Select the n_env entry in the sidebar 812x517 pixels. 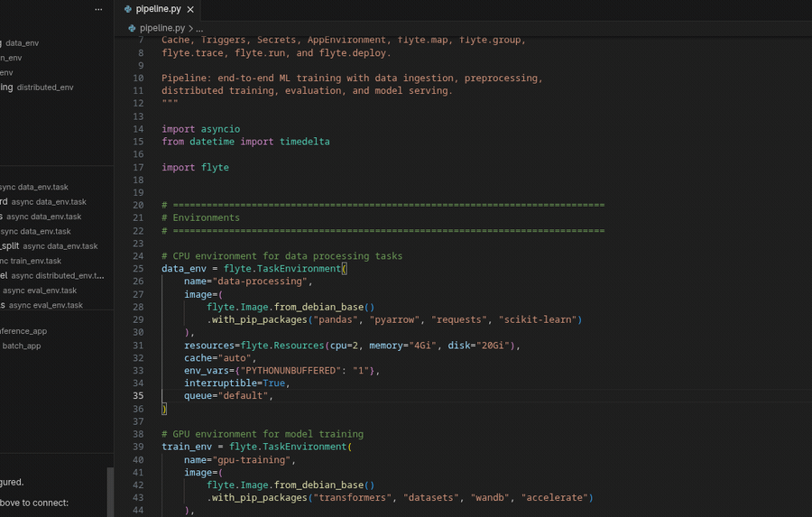click(x=11, y=58)
